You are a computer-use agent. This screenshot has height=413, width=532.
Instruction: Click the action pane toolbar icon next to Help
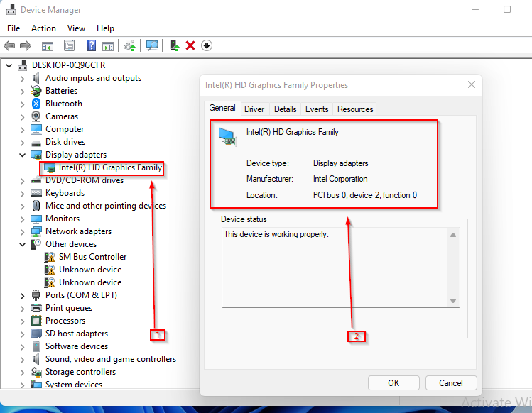(108, 45)
